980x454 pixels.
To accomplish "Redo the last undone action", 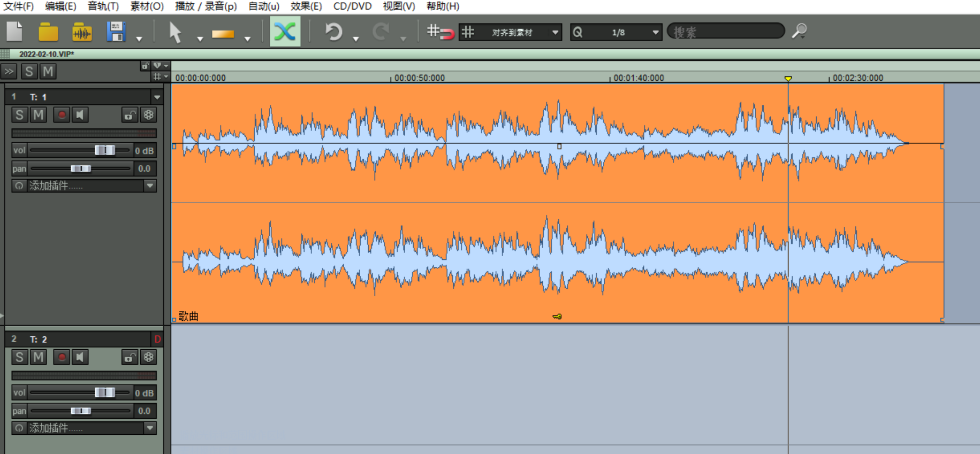I will pos(381,32).
